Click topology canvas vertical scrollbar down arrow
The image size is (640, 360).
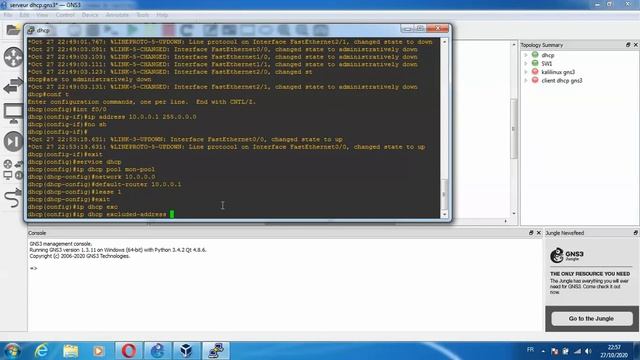click(x=514, y=213)
